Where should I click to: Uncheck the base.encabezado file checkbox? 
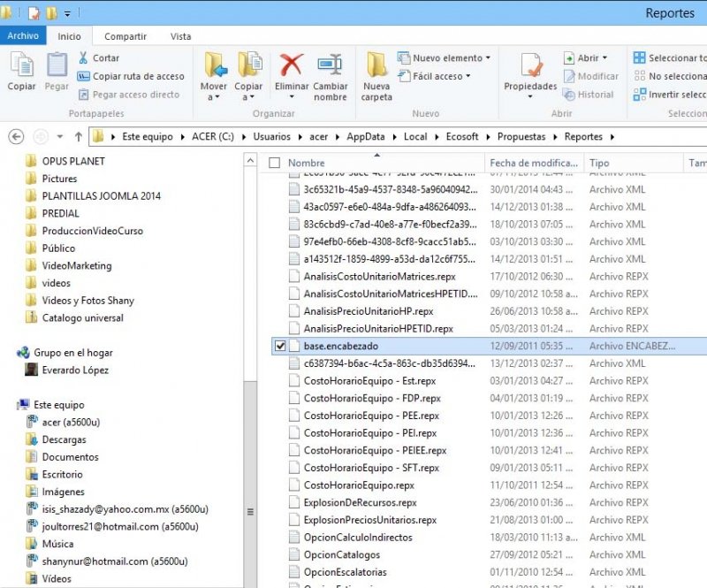[280, 346]
